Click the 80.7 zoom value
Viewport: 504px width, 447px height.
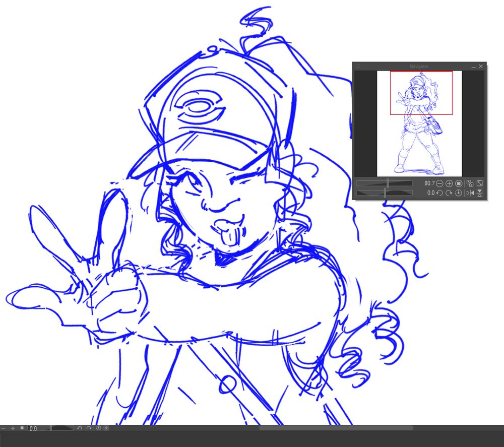pos(429,183)
